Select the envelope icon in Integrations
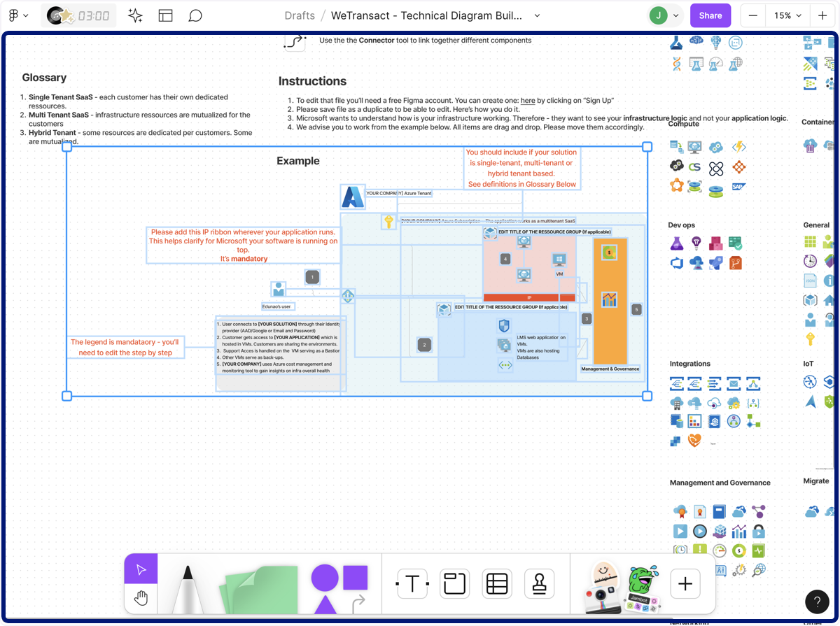This screenshot has width=840, height=626. coord(734,383)
